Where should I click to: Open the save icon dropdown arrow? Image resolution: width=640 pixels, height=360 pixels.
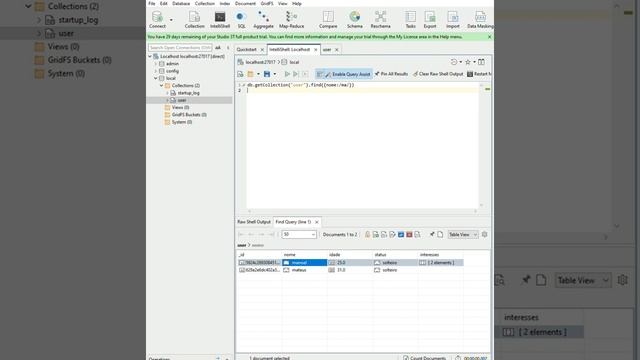click(275, 74)
